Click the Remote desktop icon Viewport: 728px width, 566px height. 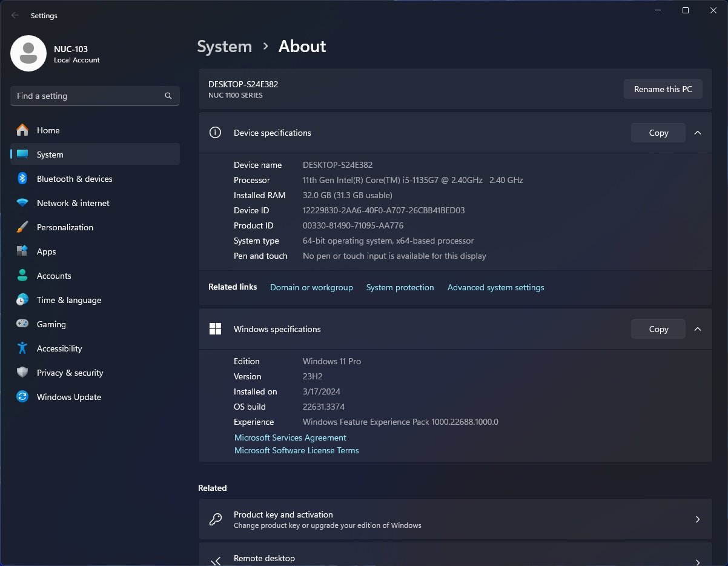click(x=215, y=561)
